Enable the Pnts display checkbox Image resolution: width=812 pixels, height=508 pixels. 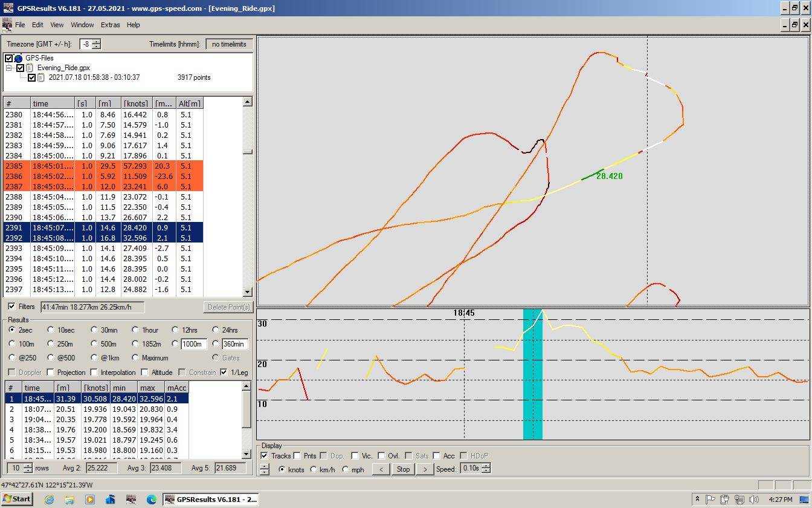297,455
